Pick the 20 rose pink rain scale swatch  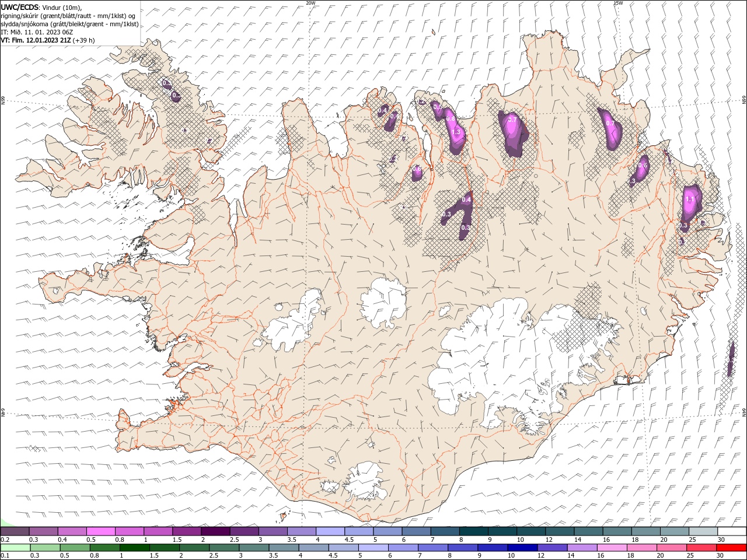672,548
